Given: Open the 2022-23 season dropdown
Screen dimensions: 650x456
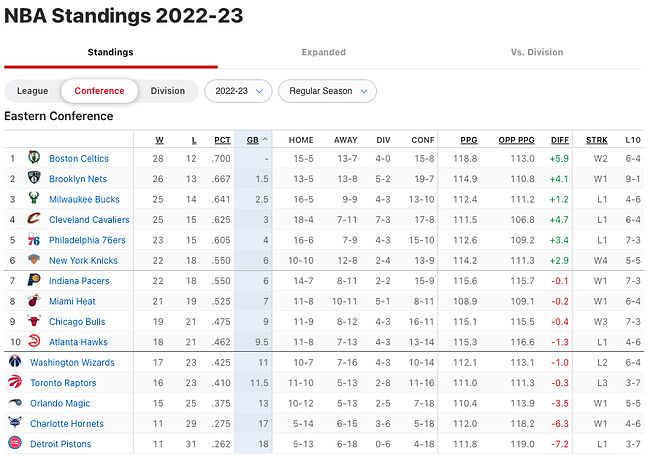Looking at the screenshot, I should (x=238, y=91).
